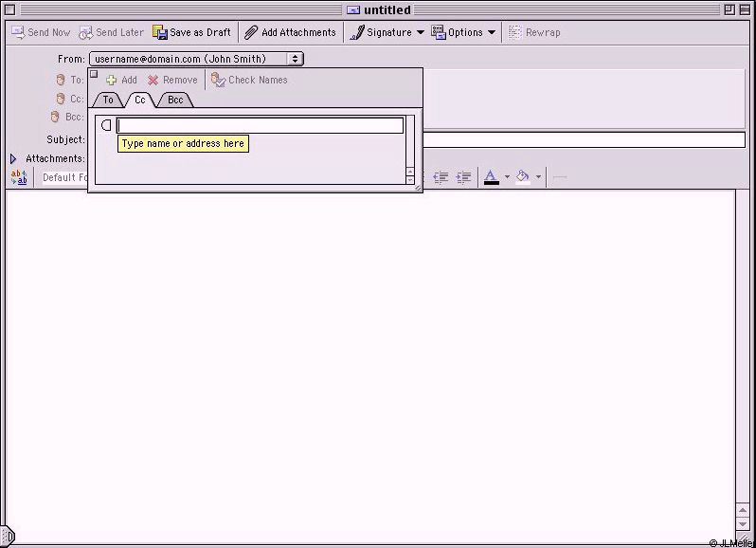The width and height of the screenshot is (756, 548).
Task: Open the Signature dropdown menu
Action: [x=387, y=32]
